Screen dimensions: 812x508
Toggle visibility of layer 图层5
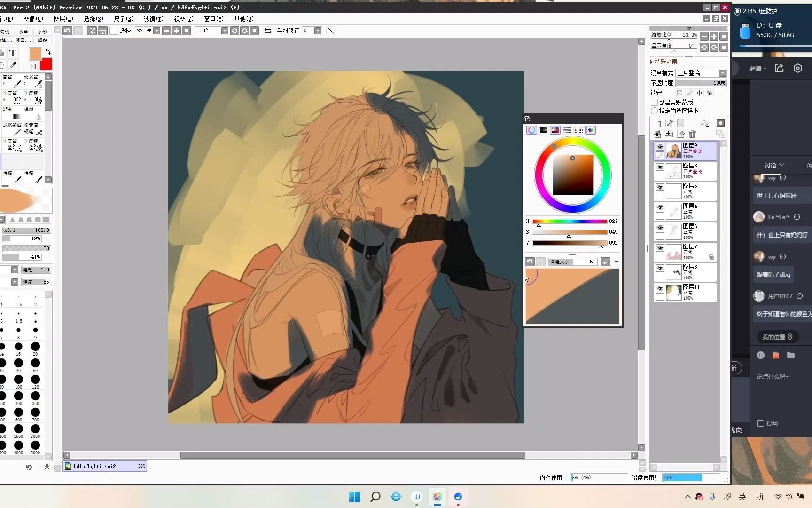coord(660,187)
